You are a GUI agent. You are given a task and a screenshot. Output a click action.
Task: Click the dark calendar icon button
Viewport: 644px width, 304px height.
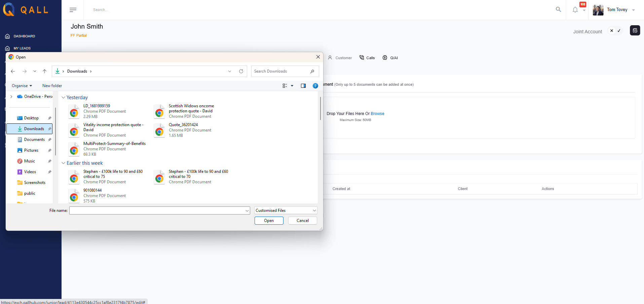(x=635, y=30)
